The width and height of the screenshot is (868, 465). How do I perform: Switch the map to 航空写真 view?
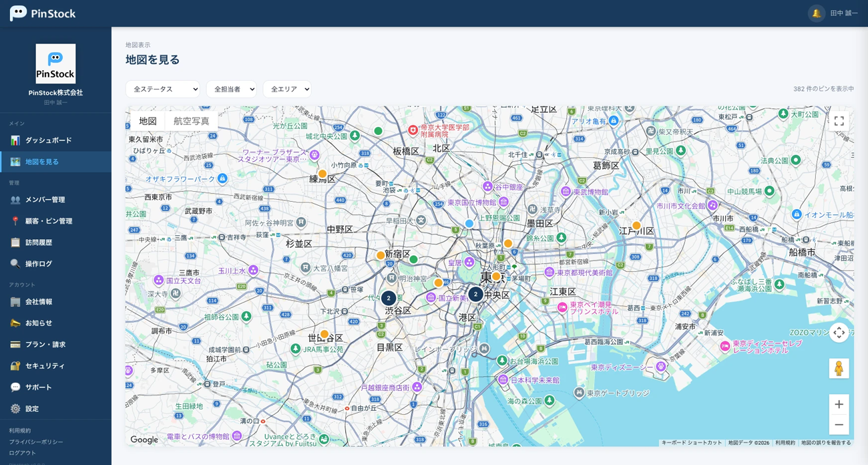(192, 121)
